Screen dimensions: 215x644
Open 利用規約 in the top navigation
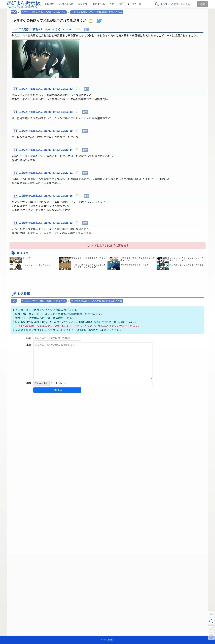pos(49,4)
